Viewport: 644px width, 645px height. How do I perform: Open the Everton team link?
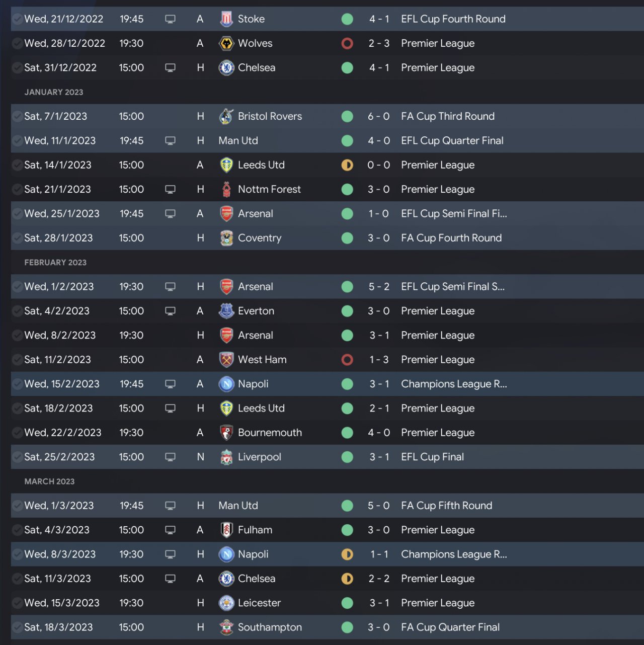coord(256,311)
